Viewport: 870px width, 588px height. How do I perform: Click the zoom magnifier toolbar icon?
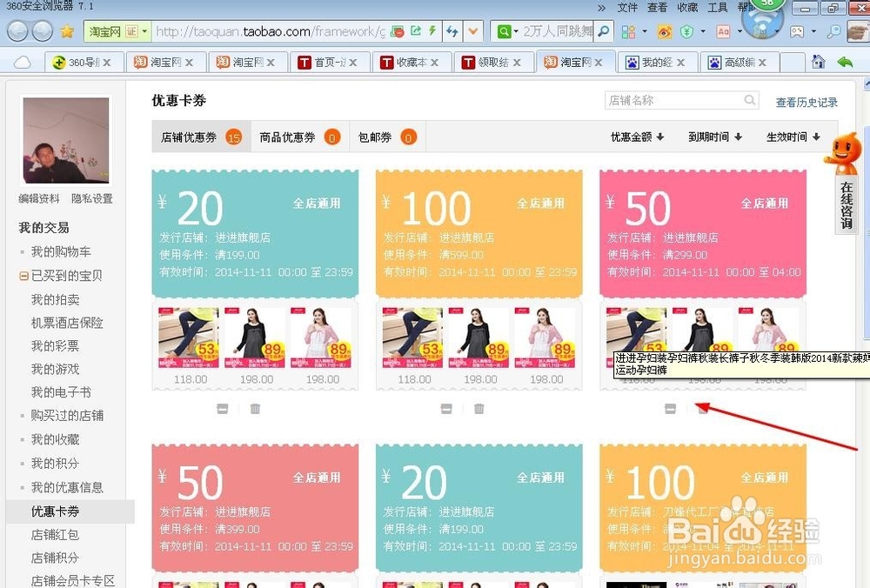tap(833, 31)
